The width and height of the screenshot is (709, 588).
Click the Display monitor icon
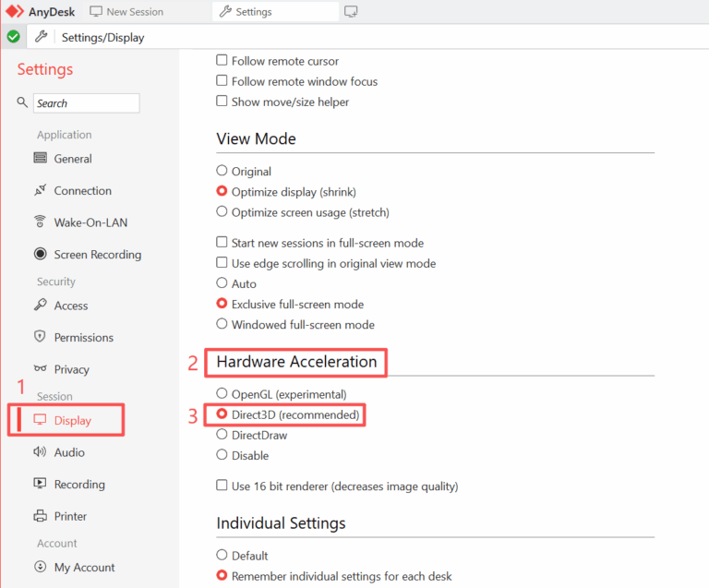40,420
